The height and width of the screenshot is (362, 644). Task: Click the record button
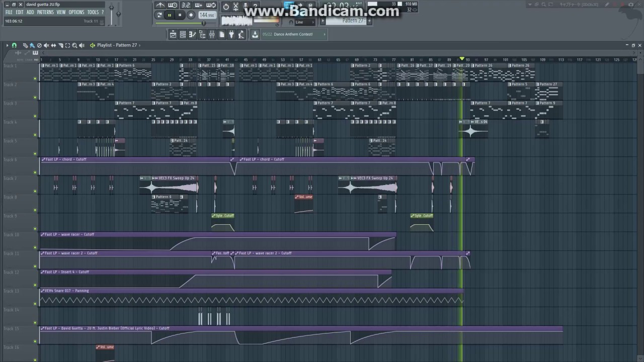pyautogui.click(x=191, y=15)
